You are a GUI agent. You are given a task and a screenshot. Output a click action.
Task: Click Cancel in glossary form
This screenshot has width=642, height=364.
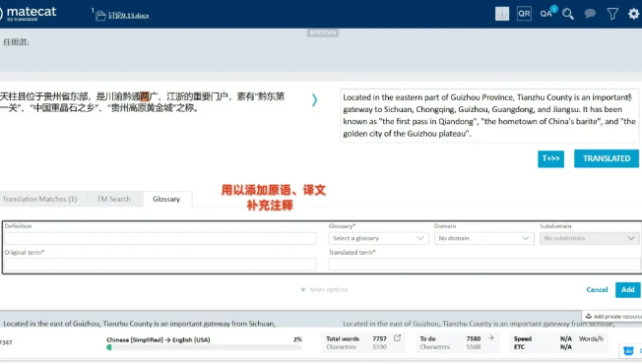click(x=597, y=289)
